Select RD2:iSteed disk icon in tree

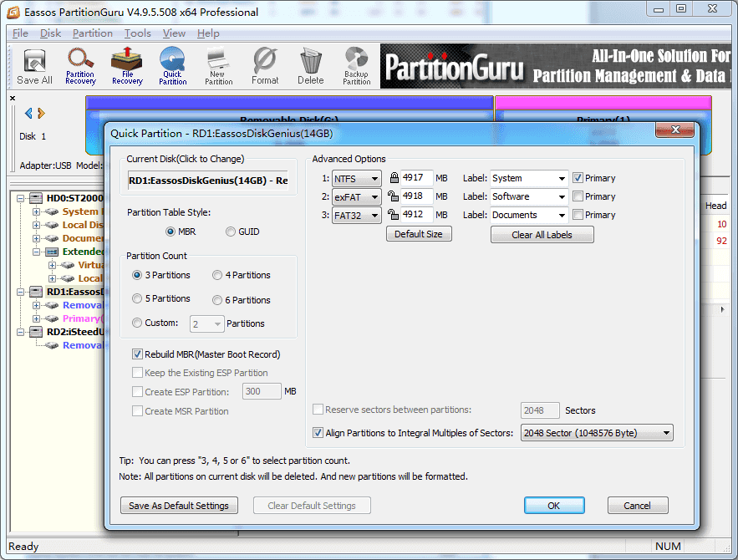point(36,332)
